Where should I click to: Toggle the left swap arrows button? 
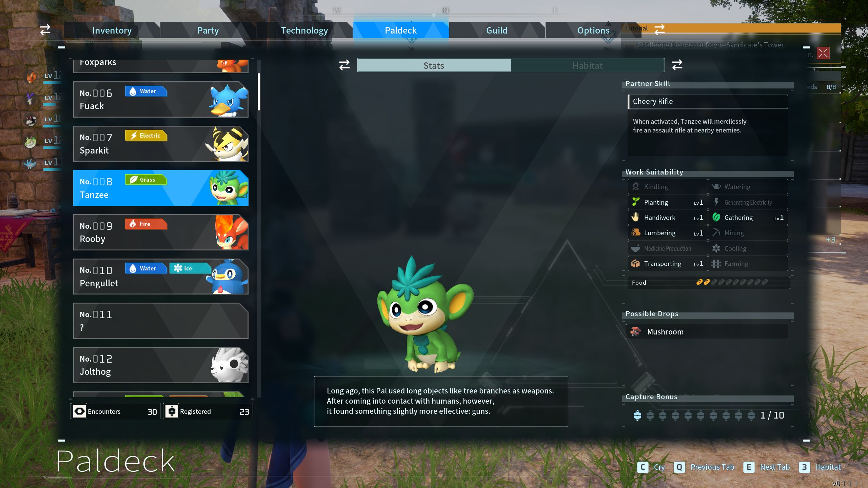click(x=344, y=65)
